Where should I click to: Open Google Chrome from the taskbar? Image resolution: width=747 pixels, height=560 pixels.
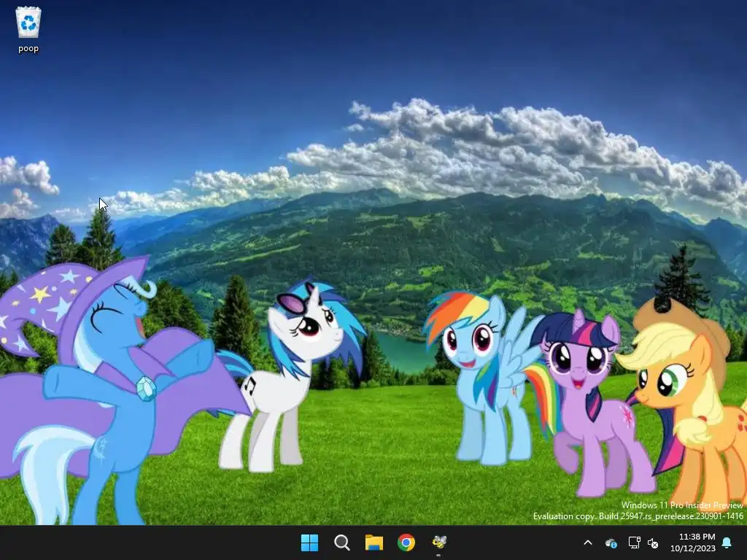coord(406,542)
